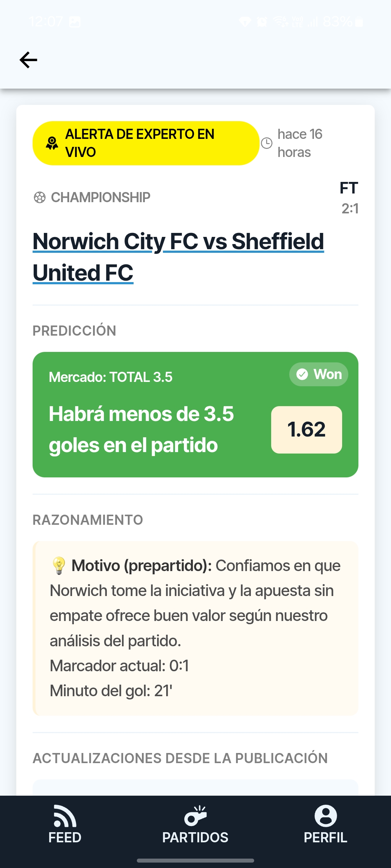Viewport: 391px width, 868px height.
Task: Select the Championship league label
Action: point(100,197)
